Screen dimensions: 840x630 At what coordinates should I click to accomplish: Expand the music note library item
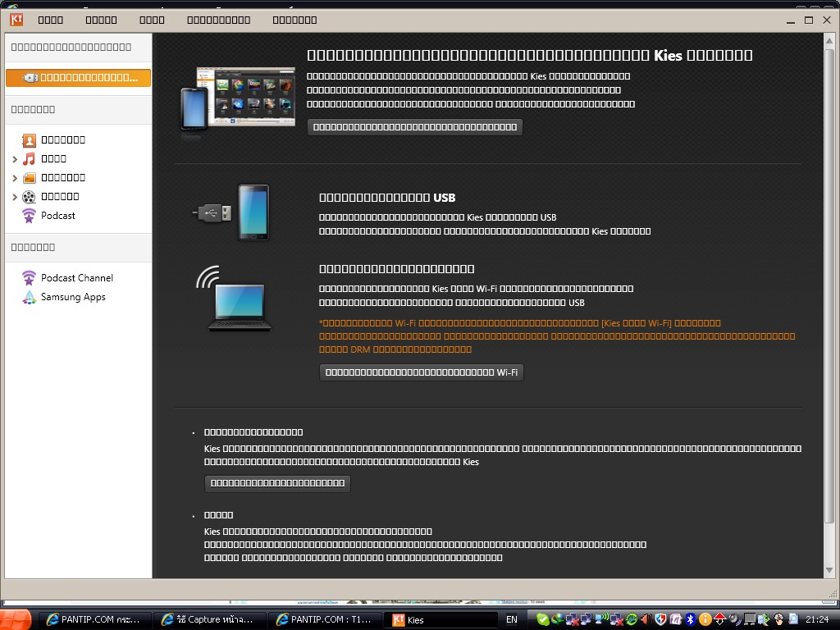(x=15, y=159)
